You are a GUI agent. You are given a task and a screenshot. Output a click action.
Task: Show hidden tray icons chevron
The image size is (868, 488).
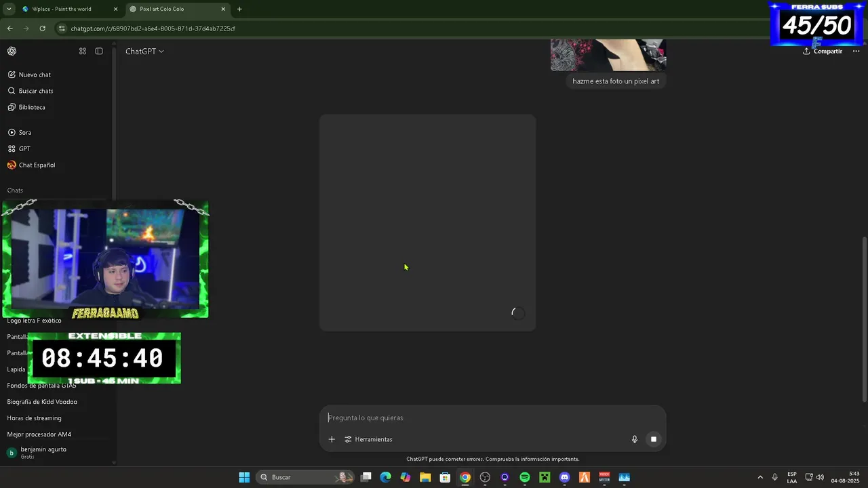(x=760, y=477)
